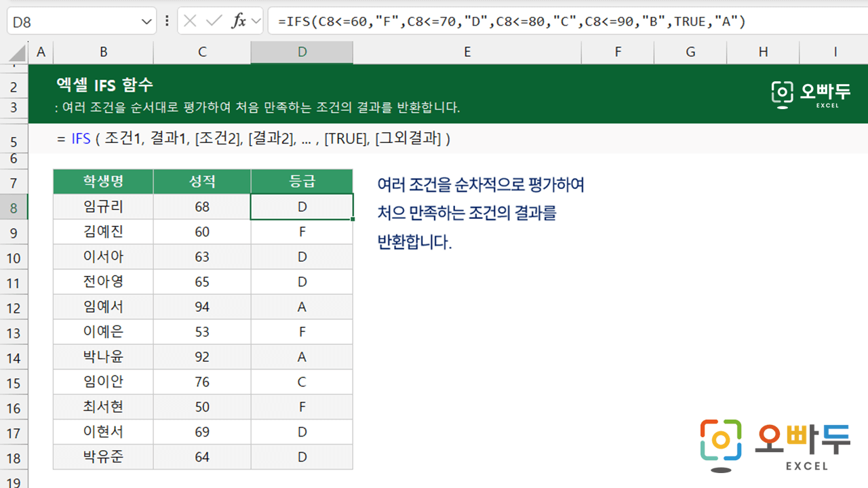Click score cell with value 68
868x488 pixels.
(x=202, y=207)
